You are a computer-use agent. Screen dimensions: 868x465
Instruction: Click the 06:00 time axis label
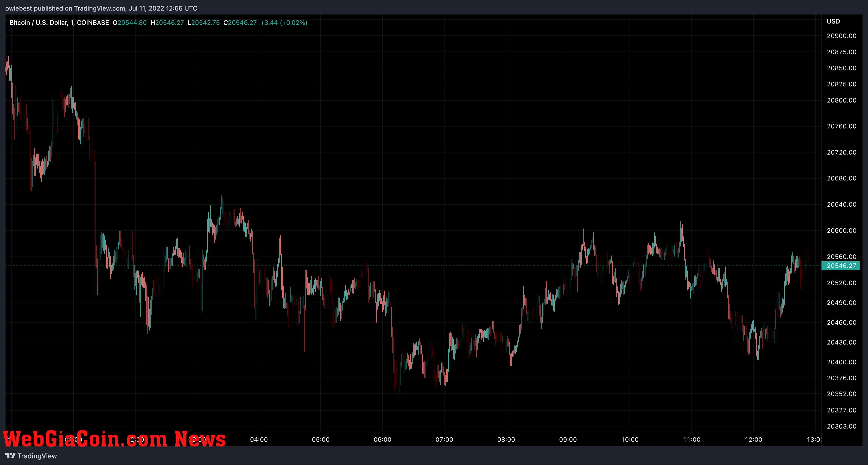[x=382, y=439]
